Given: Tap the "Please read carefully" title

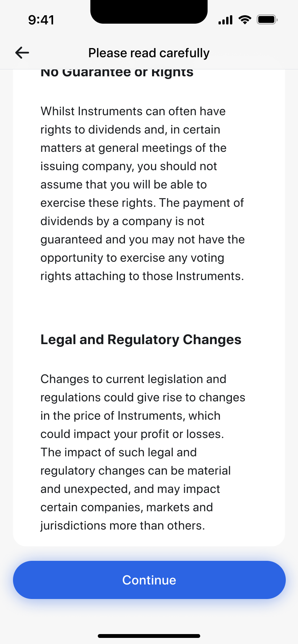Looking at the screenshot, I should coord(149,53).
